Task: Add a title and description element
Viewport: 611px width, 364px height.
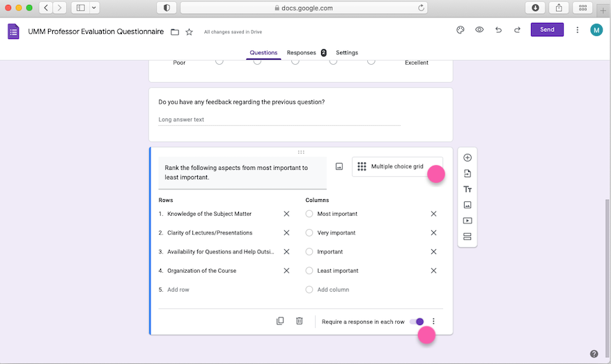Action: [467, 189]
